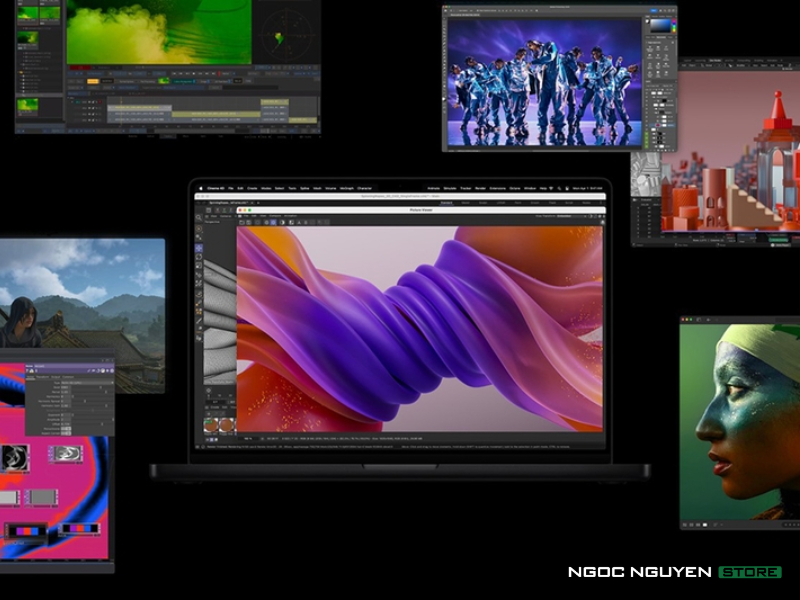The image size is (800, 600).
Task: Click the NGOC NGUYEN STORE logo
Action: (x=674, y=572)
